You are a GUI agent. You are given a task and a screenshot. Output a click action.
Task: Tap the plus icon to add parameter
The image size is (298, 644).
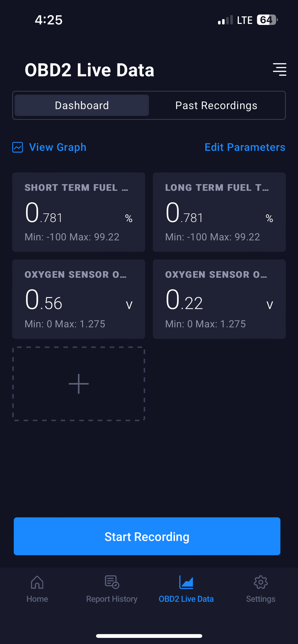coord(79,384)
